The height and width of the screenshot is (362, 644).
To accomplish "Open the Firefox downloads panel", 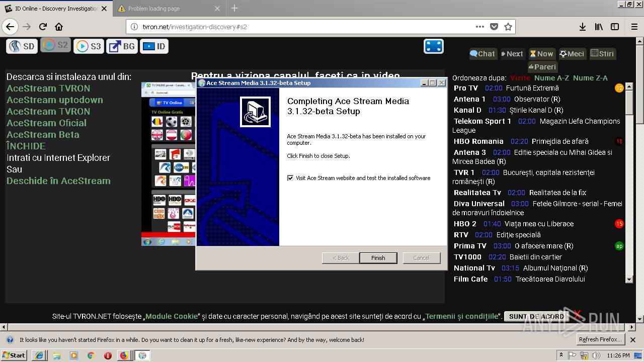I will 583,27.
